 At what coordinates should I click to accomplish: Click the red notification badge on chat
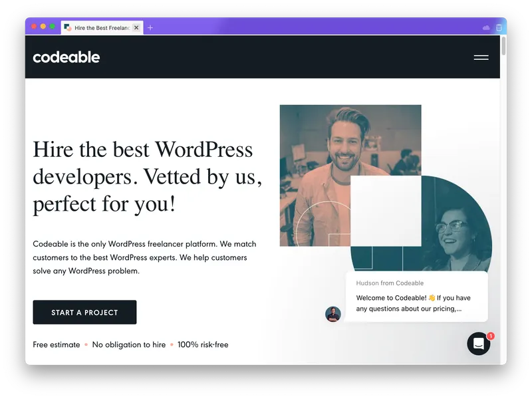point(491,336)
